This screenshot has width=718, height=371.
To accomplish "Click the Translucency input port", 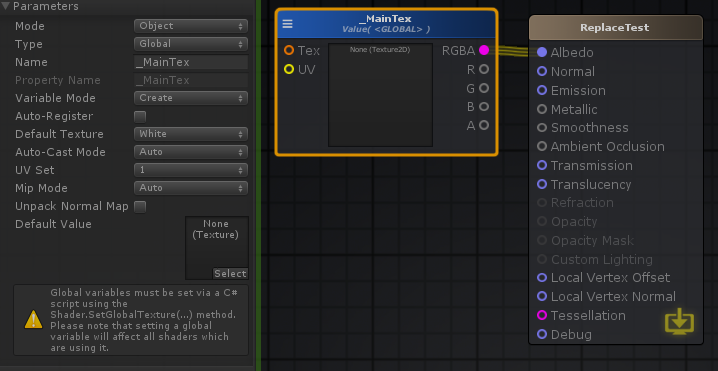I will coord(542,184).
